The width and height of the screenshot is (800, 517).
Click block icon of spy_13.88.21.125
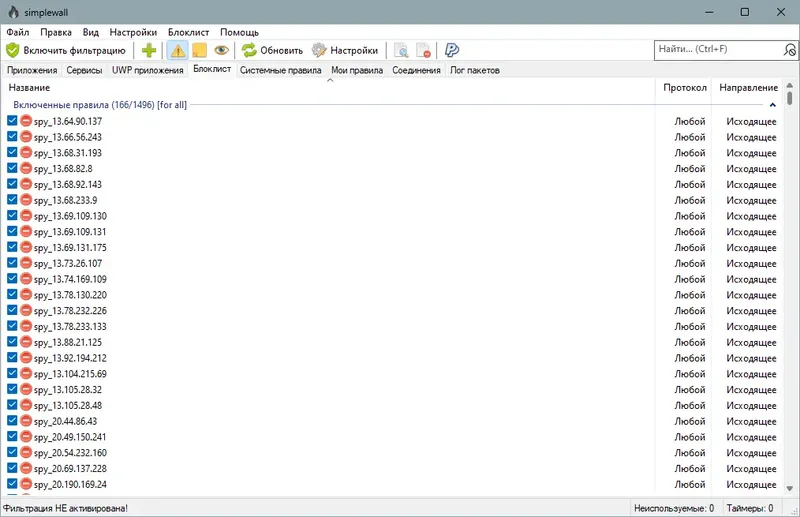point(26,342)
